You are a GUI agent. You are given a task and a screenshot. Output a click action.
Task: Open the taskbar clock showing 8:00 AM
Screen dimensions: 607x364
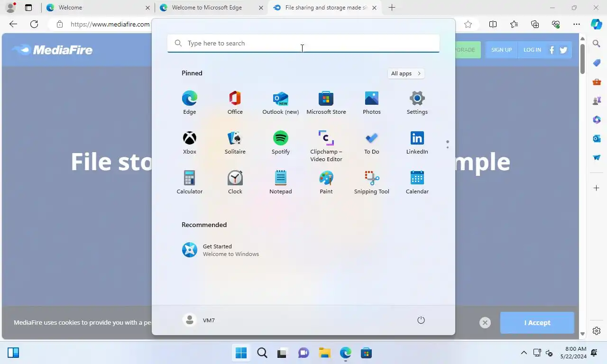click(573, 353)
